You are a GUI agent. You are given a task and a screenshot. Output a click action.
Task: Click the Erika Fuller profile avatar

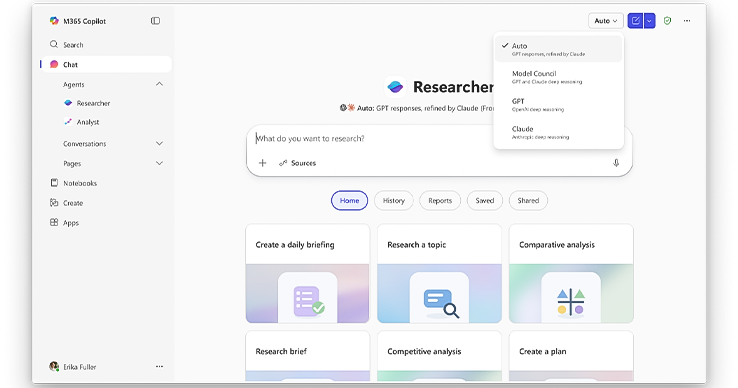tap(54, 366)
